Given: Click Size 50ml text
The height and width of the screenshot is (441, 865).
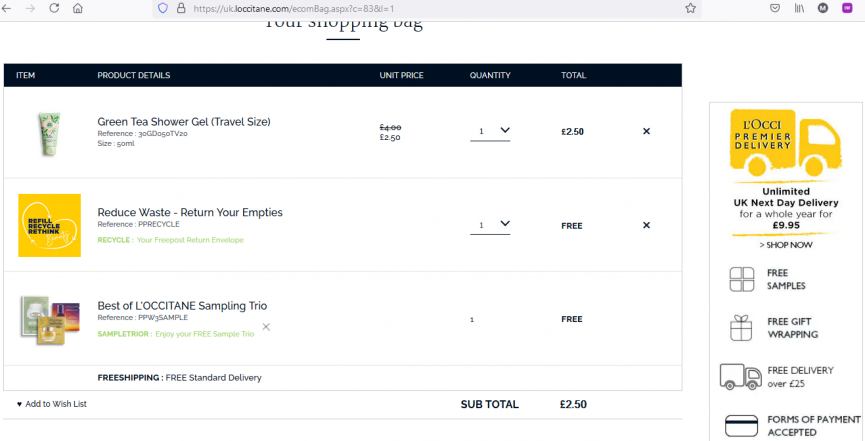Looking at the screenshot, I should 115,144.
